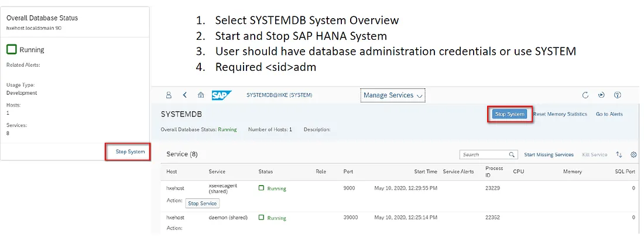644x237 pixels.
Task: Refresh the services page
Action: [x=585, y=95]
